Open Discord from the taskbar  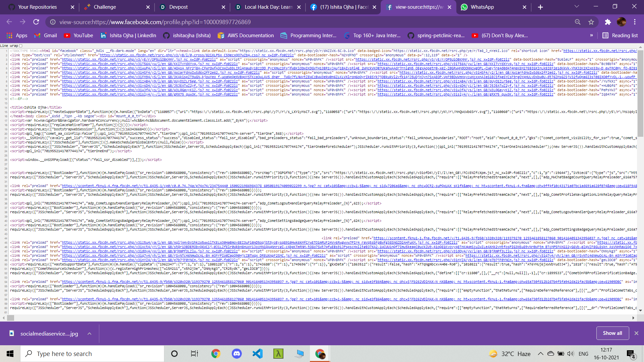(237, 354)
